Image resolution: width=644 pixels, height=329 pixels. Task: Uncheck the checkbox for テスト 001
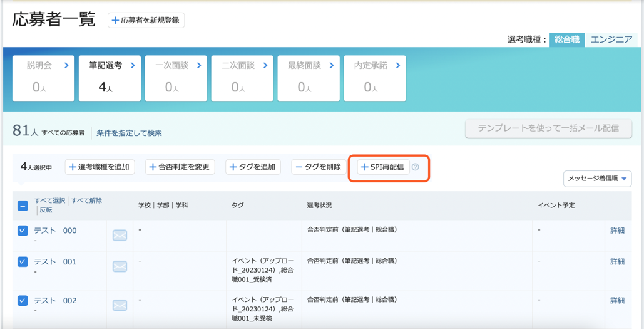(23, 262)
